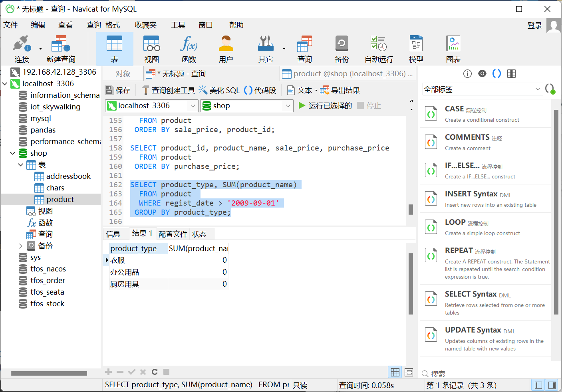Viewport: 562px width, 392px height.
Task: Click 美化 SQL button
Action: pyautogui.click(x=219, y=91)
